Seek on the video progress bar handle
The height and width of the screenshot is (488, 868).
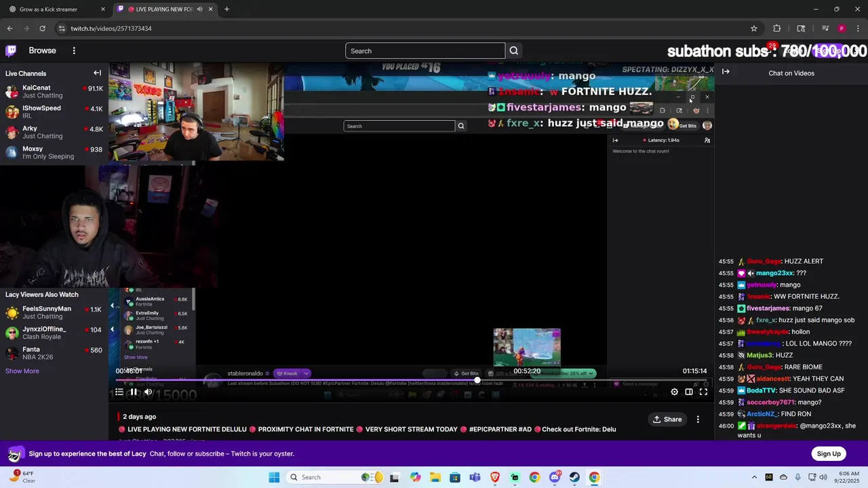(477, 380)
